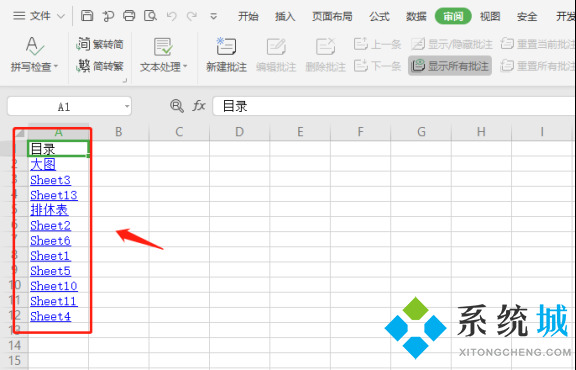Open the Sheet13 hyperlink
This screenshot has height=370, width=576.
coord(54,195)
